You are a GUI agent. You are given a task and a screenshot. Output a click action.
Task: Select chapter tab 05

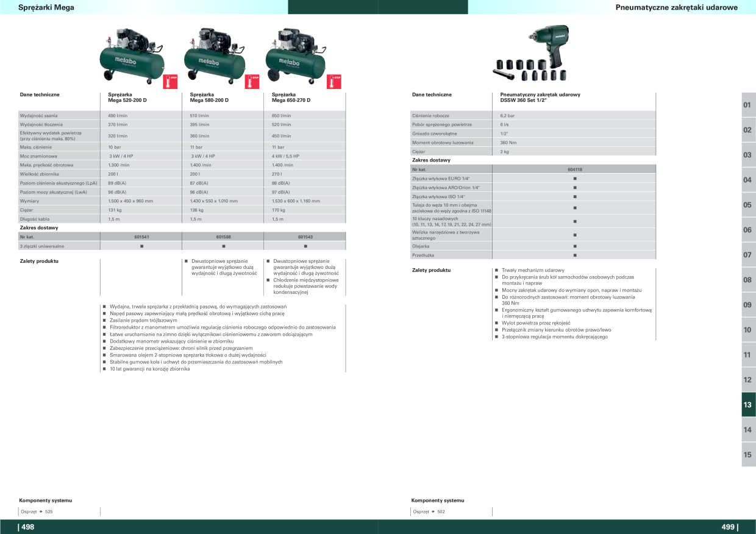pyautogui.click(x=748, y=205)
